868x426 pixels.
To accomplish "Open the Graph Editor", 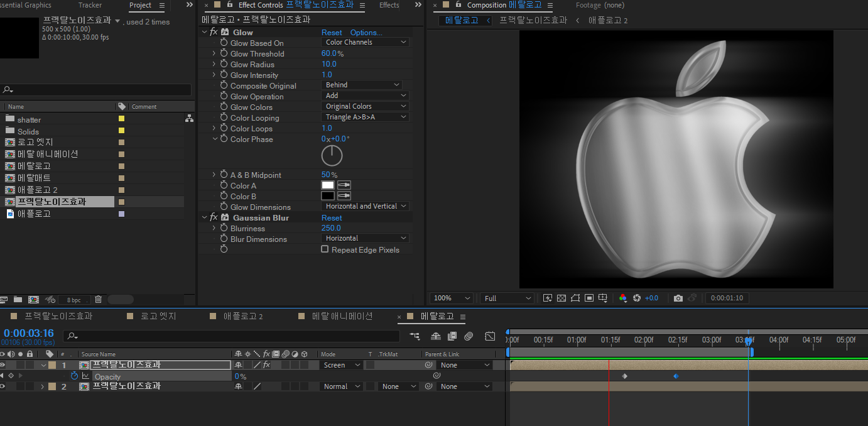I will [x=490, y=336].
